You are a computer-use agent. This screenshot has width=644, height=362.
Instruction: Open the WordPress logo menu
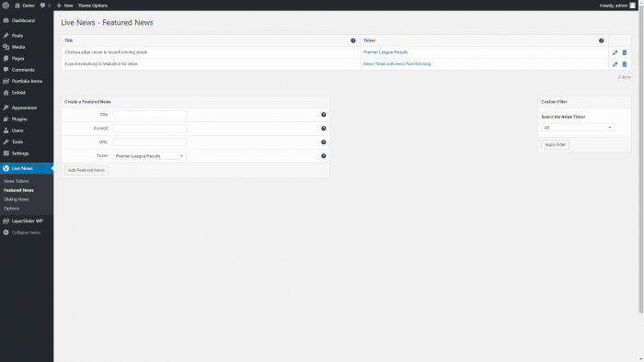(6, 6)
